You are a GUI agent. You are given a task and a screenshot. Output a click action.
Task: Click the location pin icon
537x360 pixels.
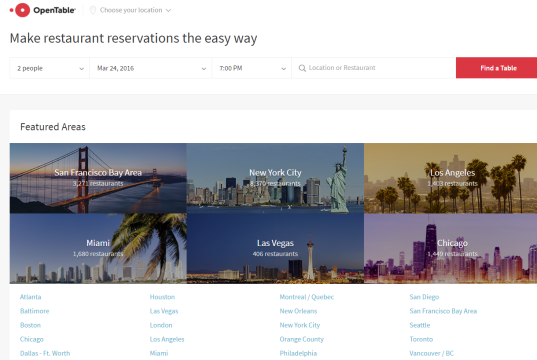pyautogui.click(x=92, y=10)
